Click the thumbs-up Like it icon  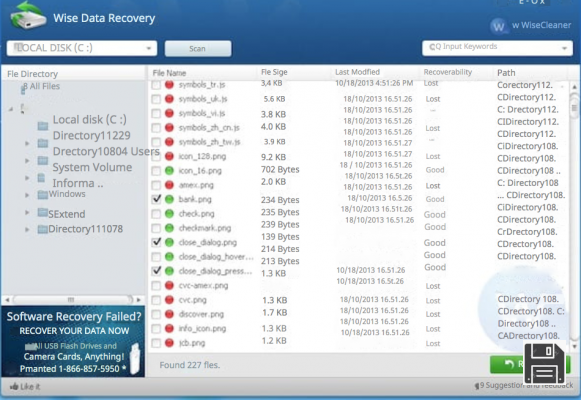(x=14, y=386)
